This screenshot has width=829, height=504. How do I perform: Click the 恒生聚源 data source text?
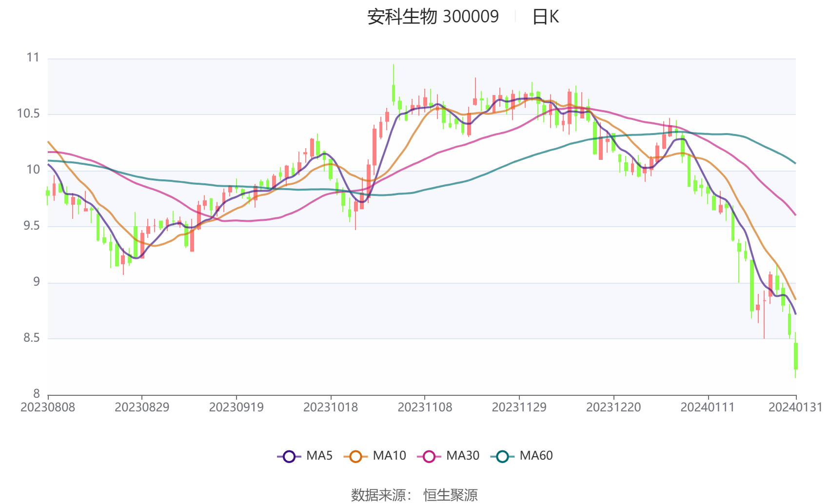(x=450, y=495)
